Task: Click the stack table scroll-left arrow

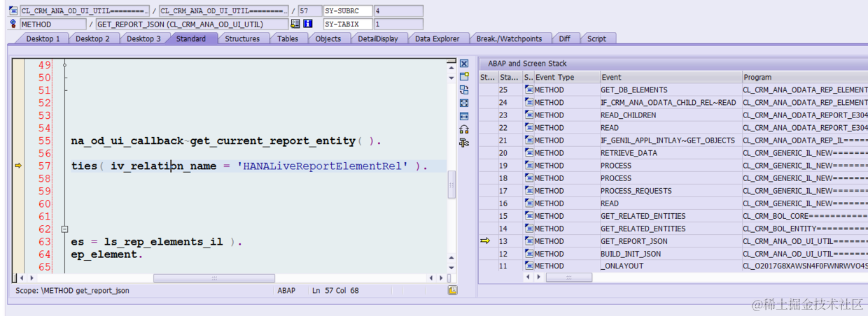Action: coord(527,278)
